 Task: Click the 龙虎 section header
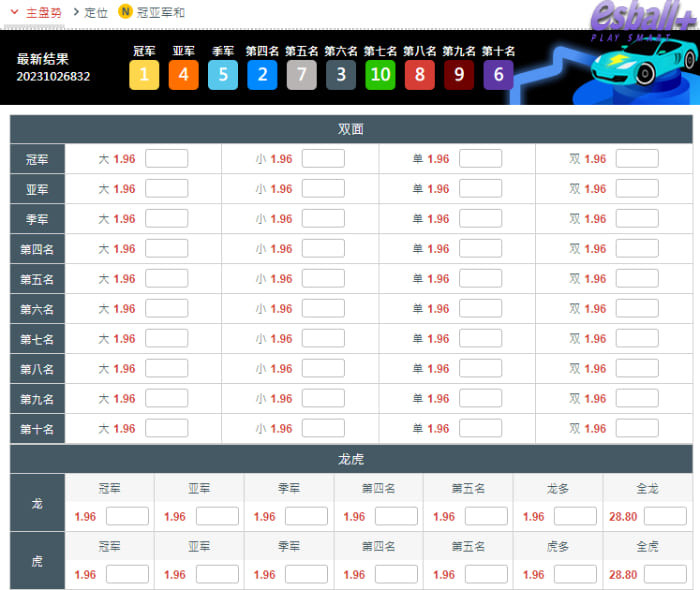(x=351, y=459)
